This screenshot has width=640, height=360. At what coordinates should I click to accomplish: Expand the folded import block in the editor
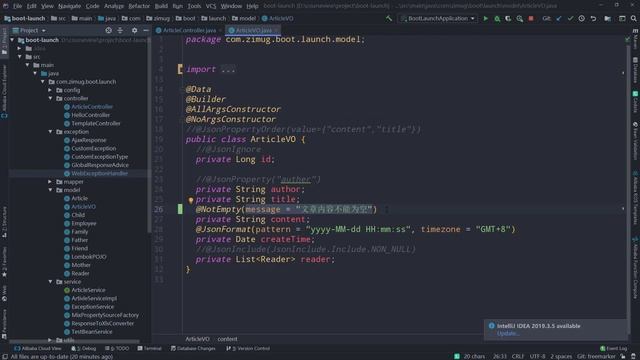pyautogui.click(x=228, y=69)
